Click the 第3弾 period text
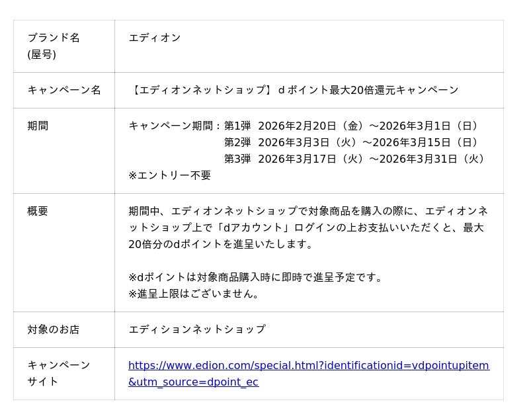 [x=237, y=159]
